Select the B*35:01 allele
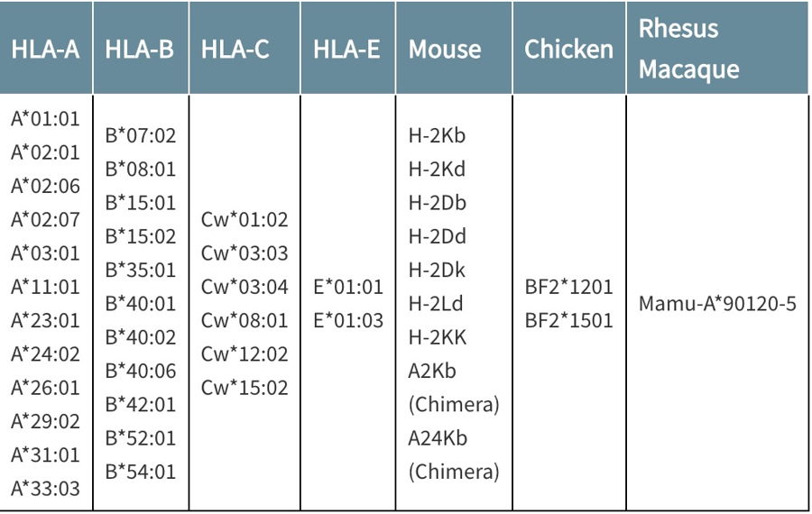Screen dimensions: 812x514 click(141, 270)
